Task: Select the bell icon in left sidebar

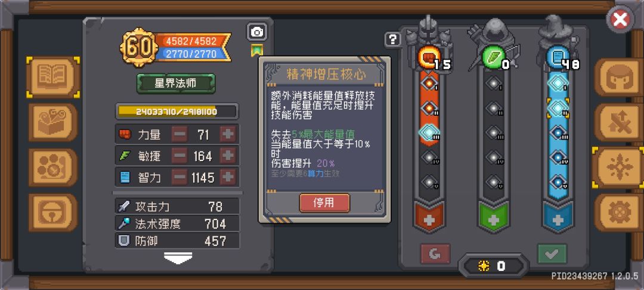Action: (53, 212)
